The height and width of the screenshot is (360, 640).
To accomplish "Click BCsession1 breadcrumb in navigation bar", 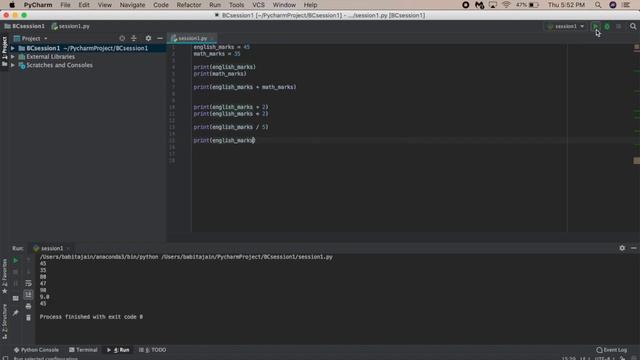I will pyautogui.click(x=24, y=26).
